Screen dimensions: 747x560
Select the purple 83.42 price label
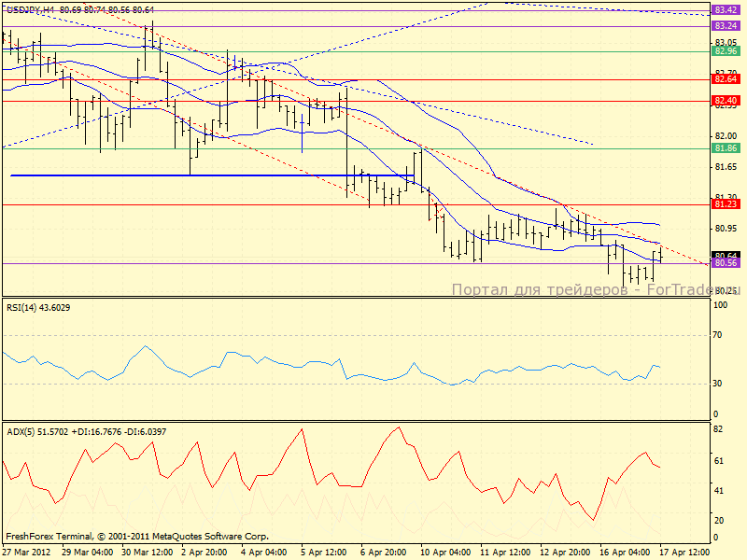[726, 10]
